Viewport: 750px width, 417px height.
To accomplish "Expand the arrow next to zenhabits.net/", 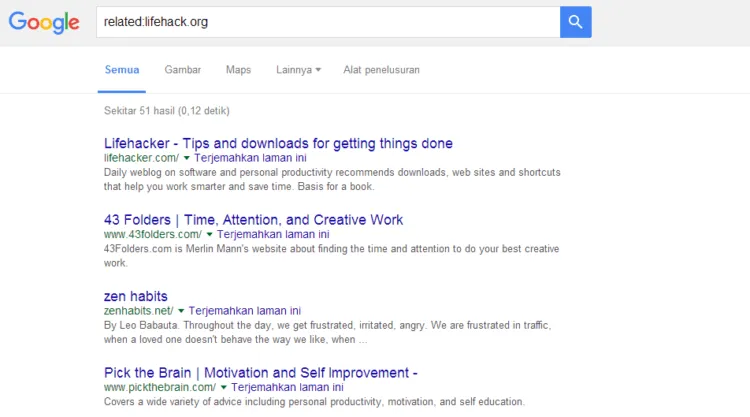I will tap(181, 311).
